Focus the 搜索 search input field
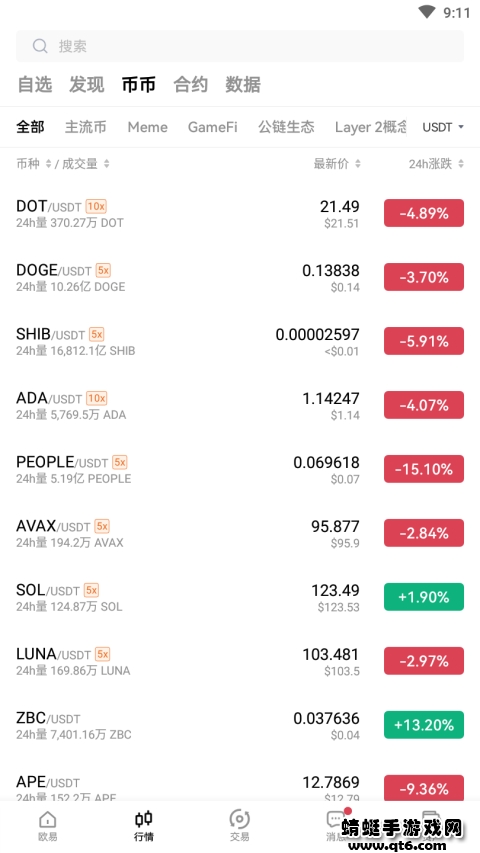The width and height of the screenshot is (480, 853). (240, 46)
